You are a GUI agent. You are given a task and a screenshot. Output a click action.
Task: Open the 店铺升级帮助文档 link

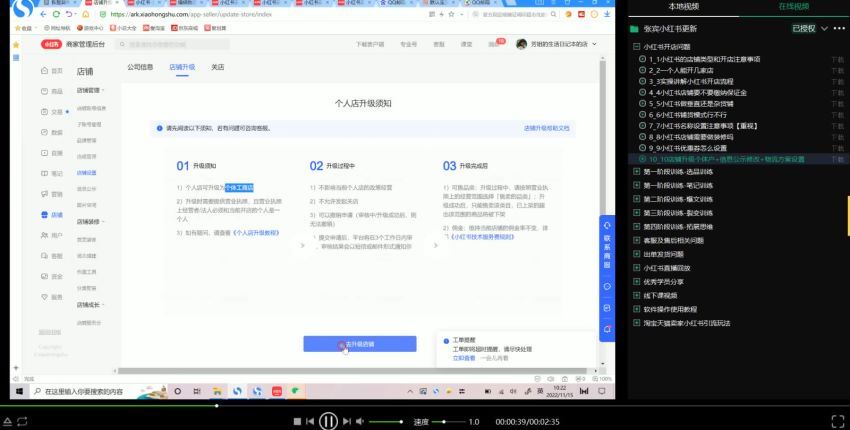pos(546,129)
